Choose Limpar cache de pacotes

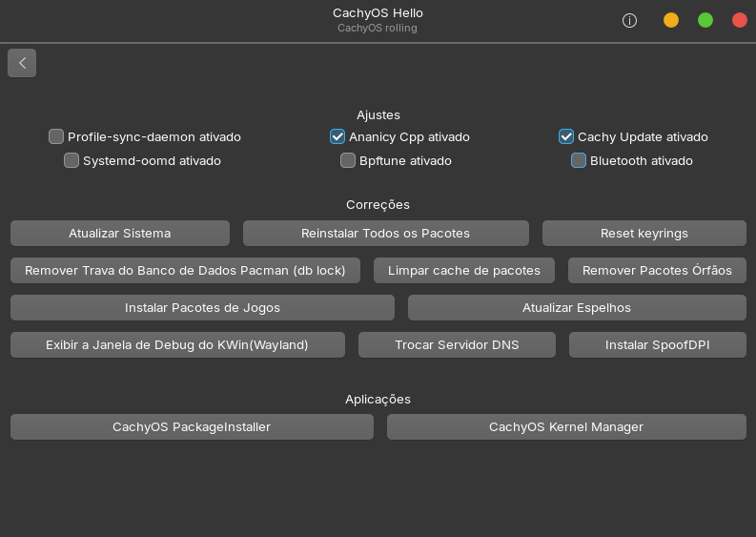coord(464,271)
